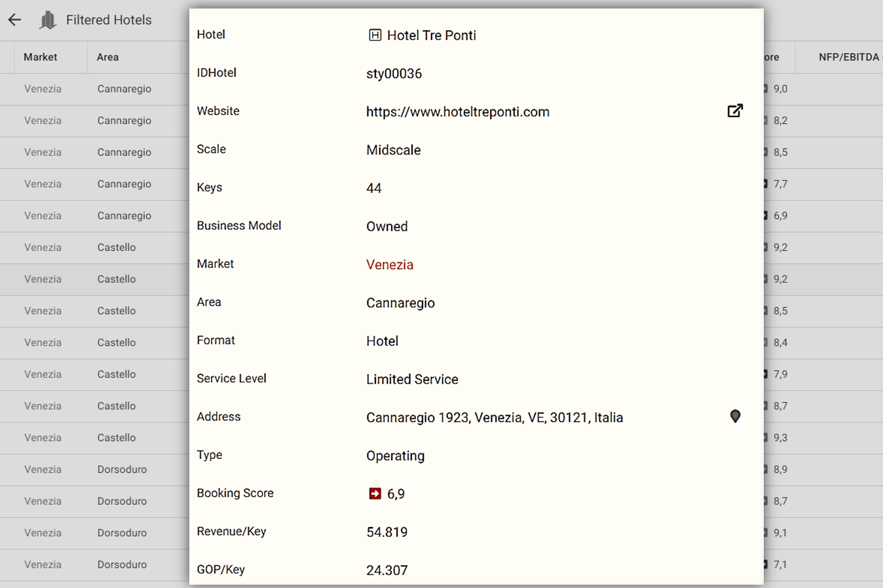Click the NFP/EBITDA column header

849,57
